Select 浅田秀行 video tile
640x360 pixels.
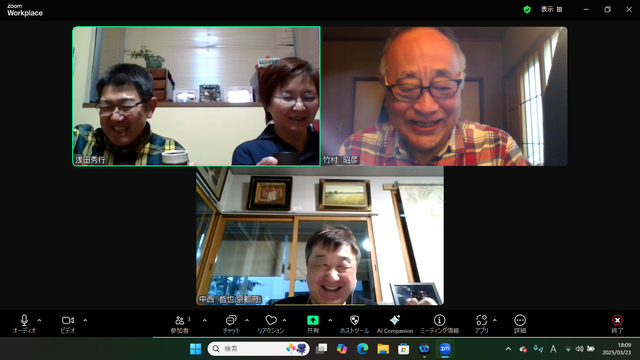coord(196,96)
